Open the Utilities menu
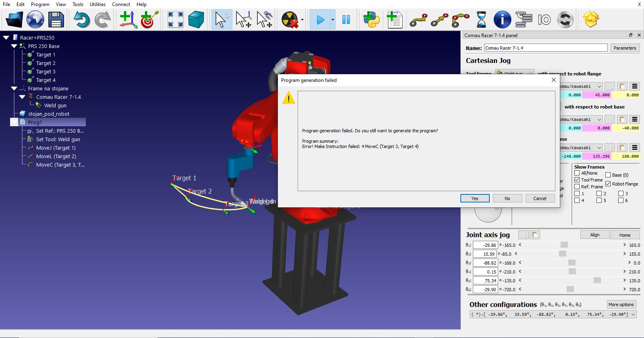The width and height of the screenshot is (644, 338). coord(97,4)
